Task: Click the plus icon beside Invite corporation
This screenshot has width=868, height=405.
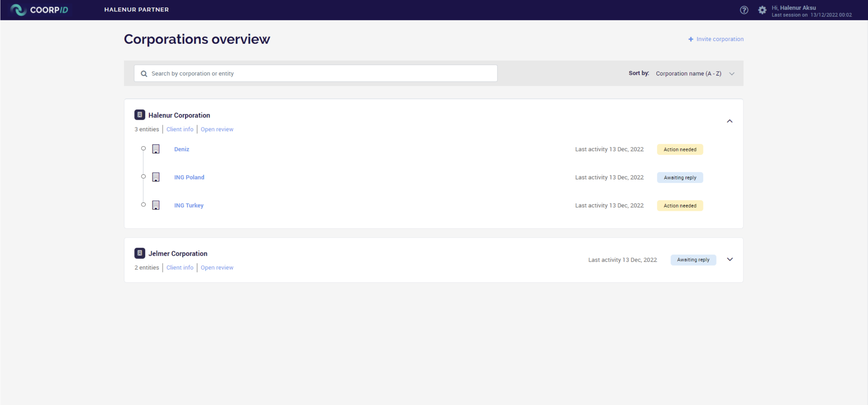Action: (691, 39)
